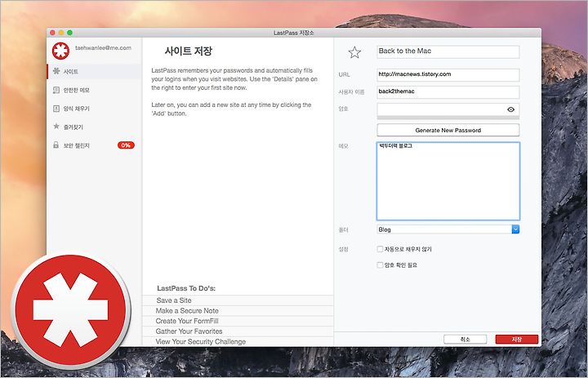Click the red close window button
The width and height of the screenshot is (588, 378).
click(52, 33)
